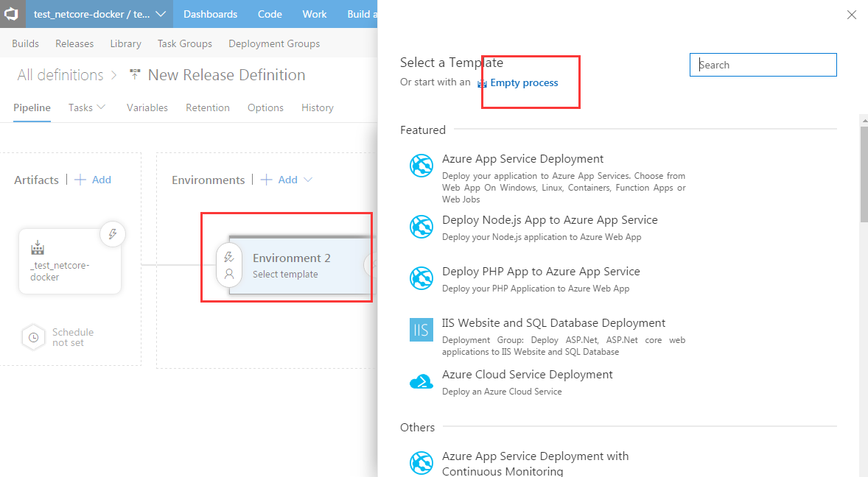Open the schedule clock icon
The image size is (868, 477).
click(33, 337)
